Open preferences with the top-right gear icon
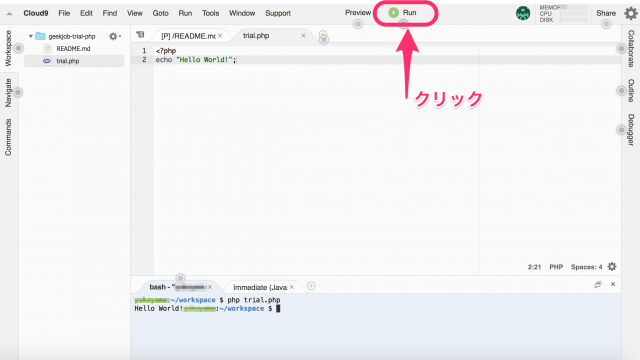640x360 pixels. click(631, 13)
